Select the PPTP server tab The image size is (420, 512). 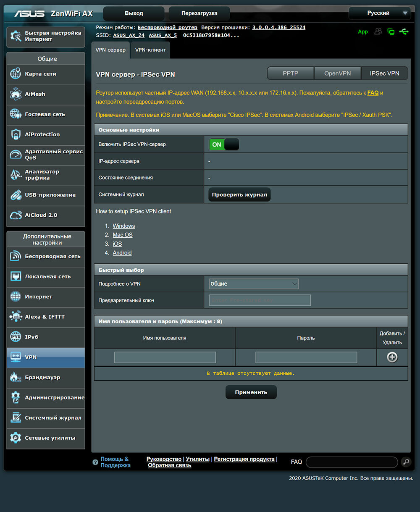(290, 73)
